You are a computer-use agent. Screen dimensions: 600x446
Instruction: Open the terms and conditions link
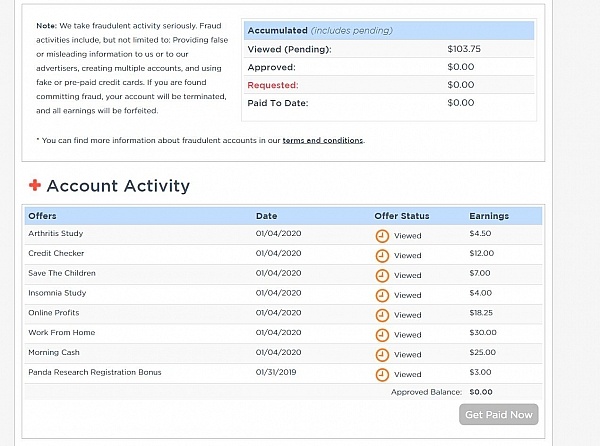click(322, 140)
